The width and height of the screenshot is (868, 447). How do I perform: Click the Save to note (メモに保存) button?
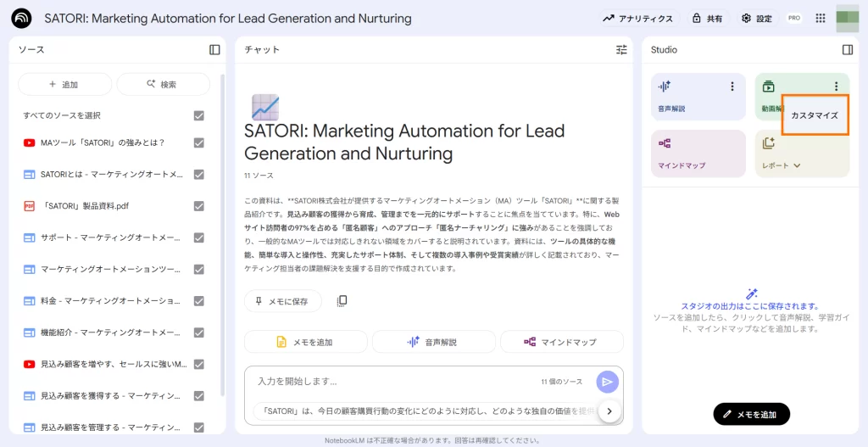coord(283,301)
